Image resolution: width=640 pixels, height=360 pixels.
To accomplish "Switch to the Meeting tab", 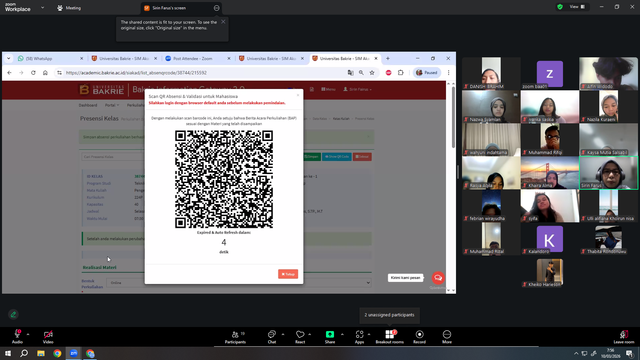I will [x=69, y=8].
